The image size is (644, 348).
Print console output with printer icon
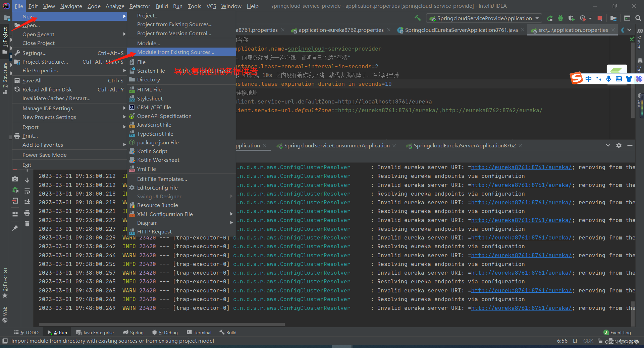click(27, 213)
